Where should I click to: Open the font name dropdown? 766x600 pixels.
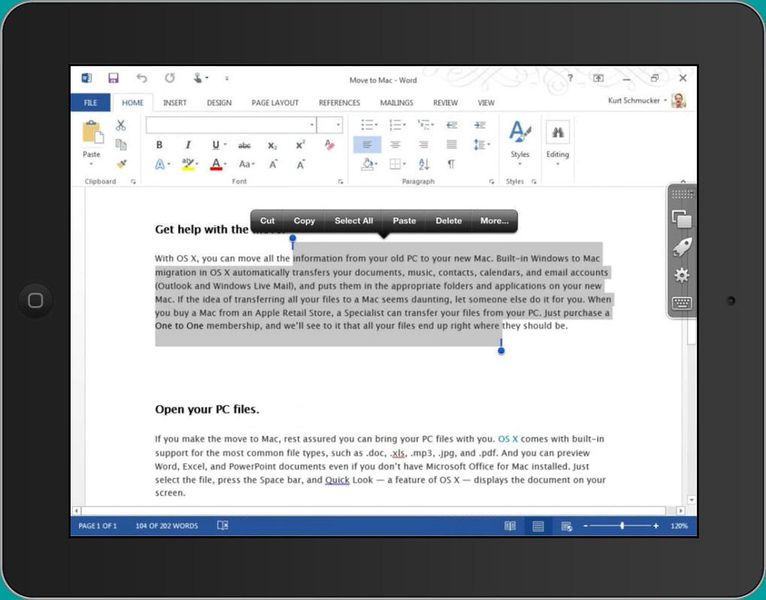tap(312, 125)
